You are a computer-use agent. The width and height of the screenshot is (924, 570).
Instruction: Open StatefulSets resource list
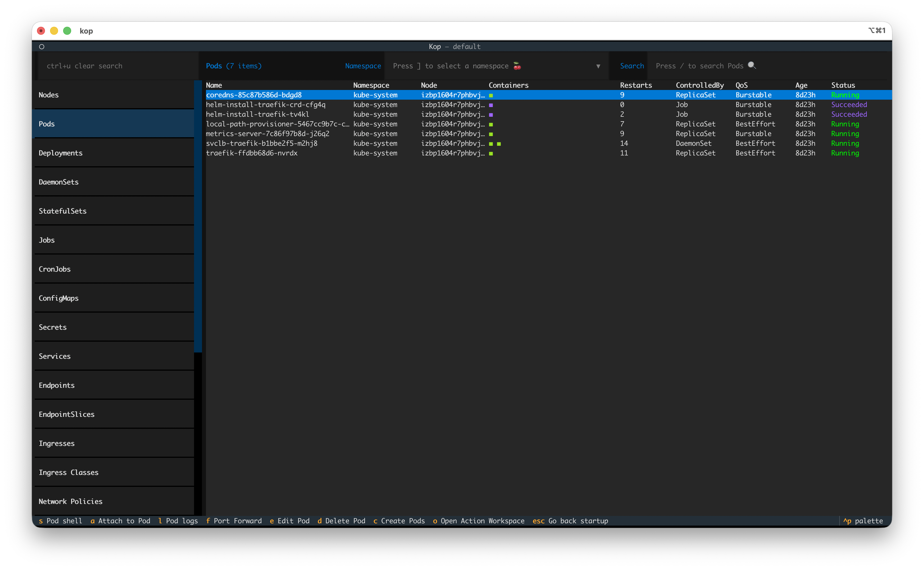pyautogui.click(x=114, y=211)
